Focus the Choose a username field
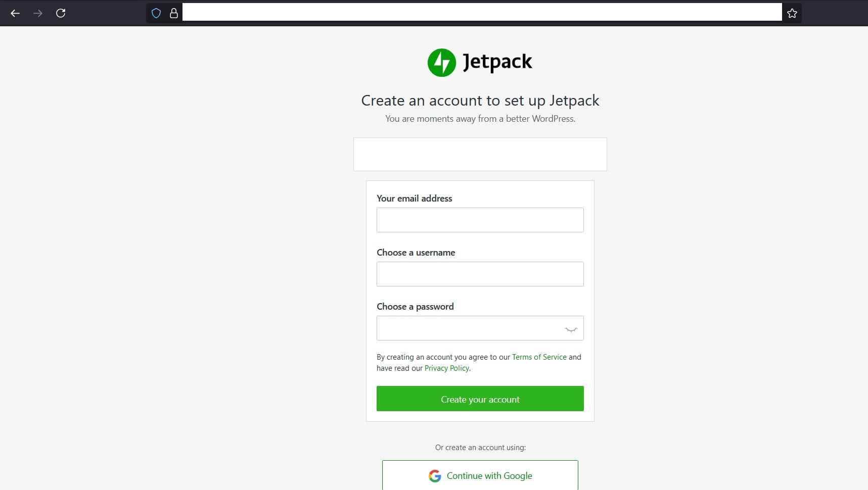Viewport: 868px width, 490px height. (480, 274)
